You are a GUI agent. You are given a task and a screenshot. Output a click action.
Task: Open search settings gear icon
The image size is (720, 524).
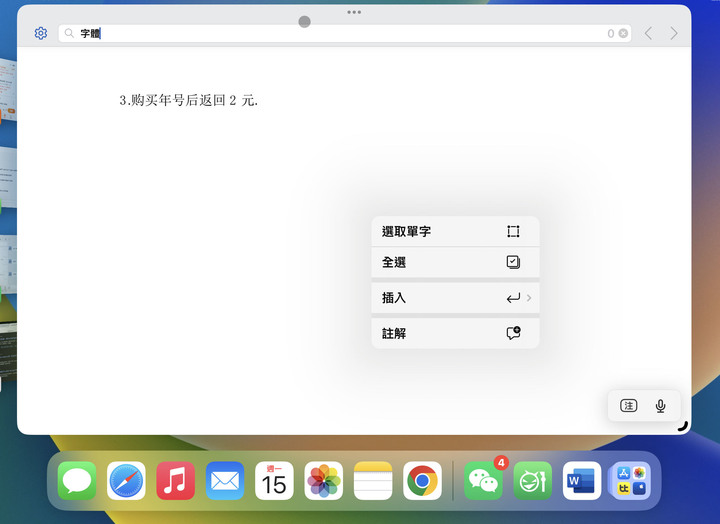pos(41,33)
